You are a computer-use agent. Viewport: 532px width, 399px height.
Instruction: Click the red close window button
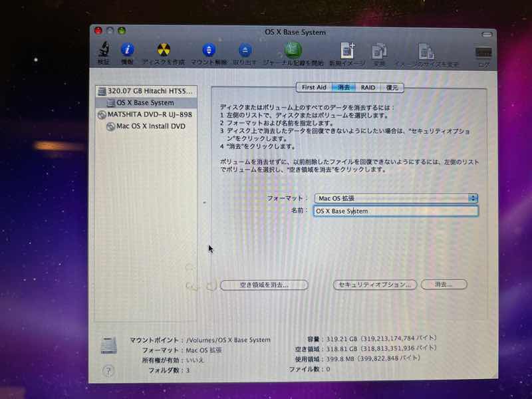pyautogui.click(x=98, y=31)
